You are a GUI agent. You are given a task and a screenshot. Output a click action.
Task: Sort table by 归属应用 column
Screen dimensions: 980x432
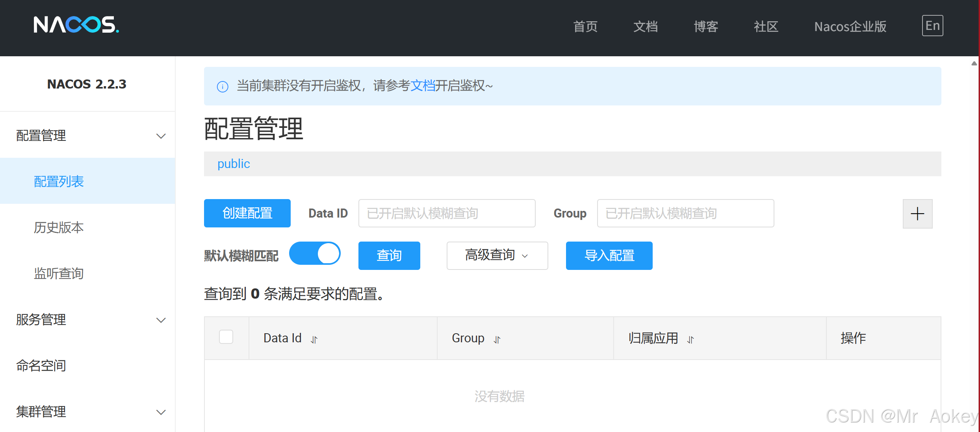690,339
